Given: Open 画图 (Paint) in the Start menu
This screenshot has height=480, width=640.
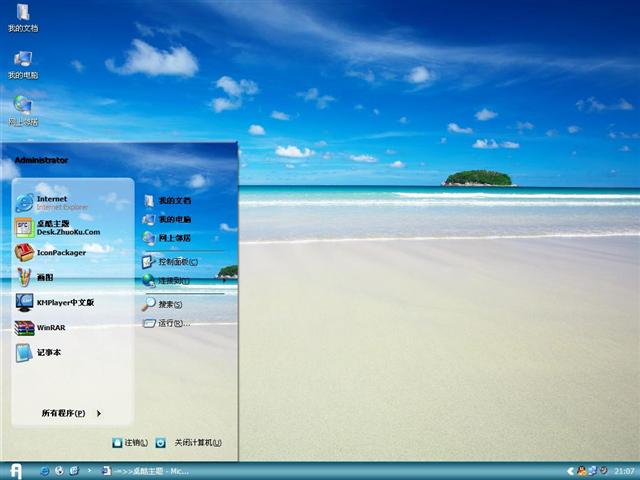Looking at the screenshot, I should [45, 277].
